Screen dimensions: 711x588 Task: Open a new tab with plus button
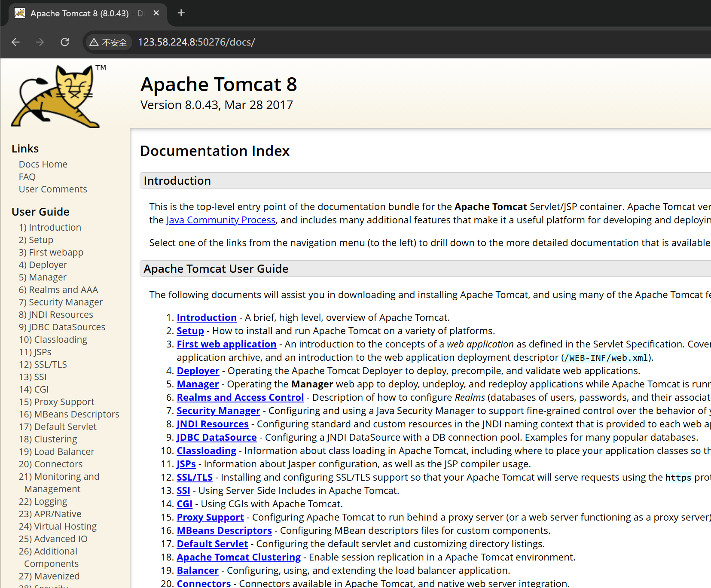pos(181,13)
